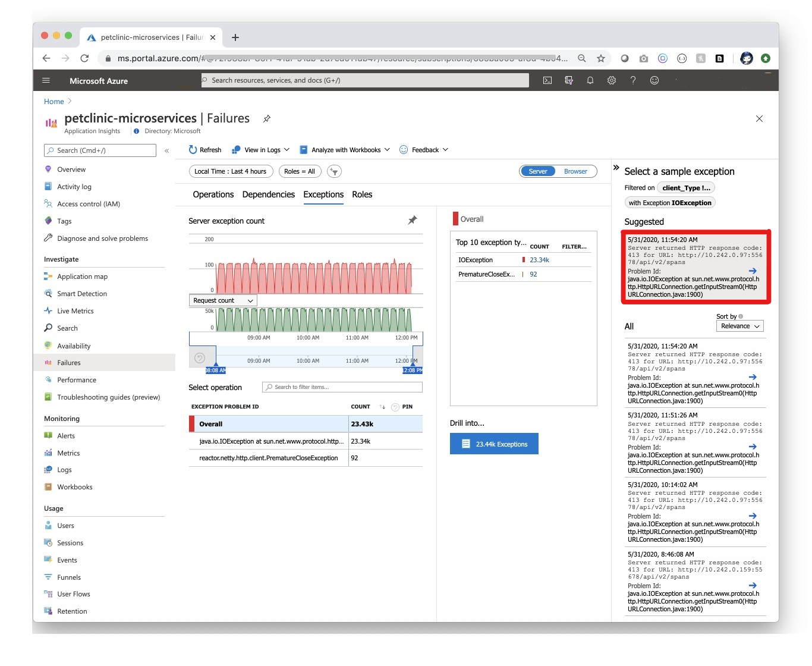Open the Directory and subscription filter icon
Viewport: 812px width, 666px height.
click(569, 80)
